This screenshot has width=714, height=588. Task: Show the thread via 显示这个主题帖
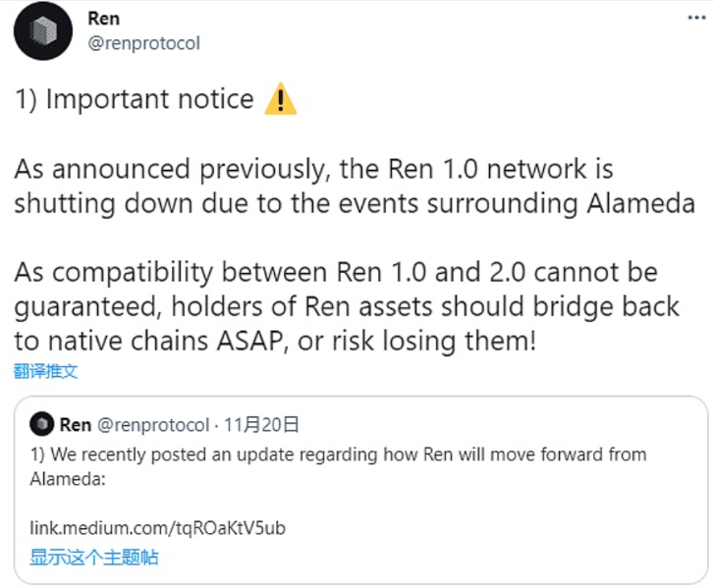click(x=93, y=558)
